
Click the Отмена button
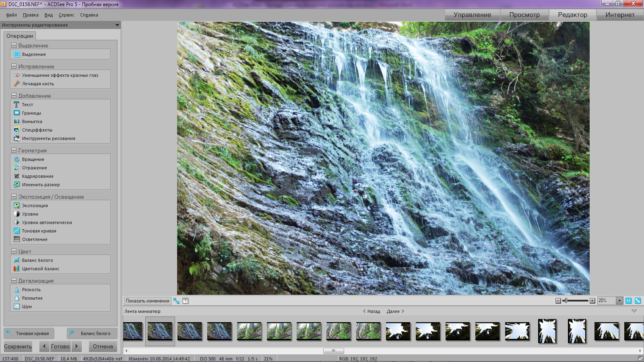[103, 346]
